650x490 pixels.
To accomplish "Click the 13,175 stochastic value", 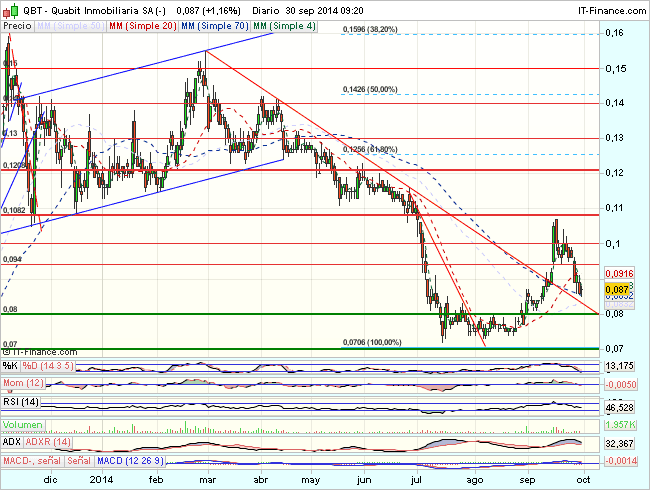I will point(619,366).
